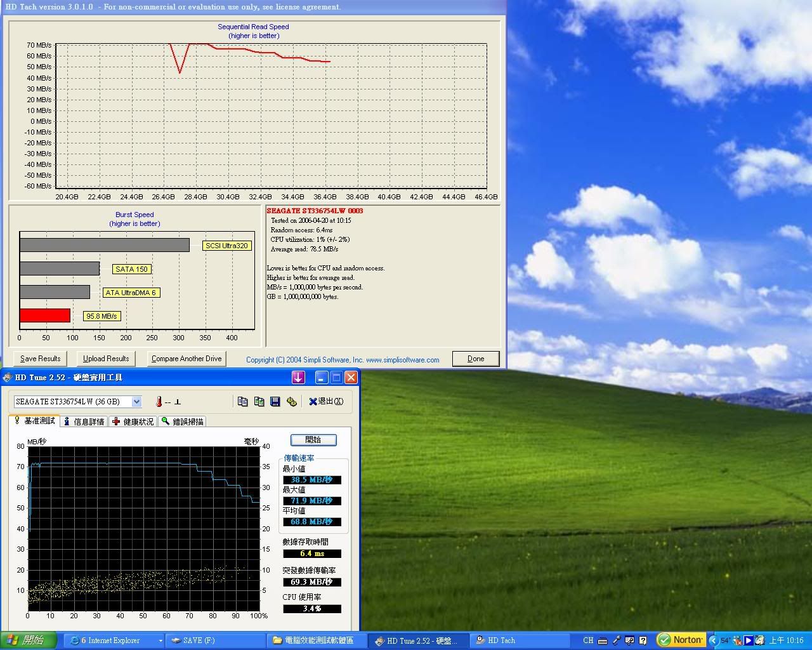Click the ATA UltraDMA 6 label
This screenshot has width=812, height=650.
pos(131,293)
